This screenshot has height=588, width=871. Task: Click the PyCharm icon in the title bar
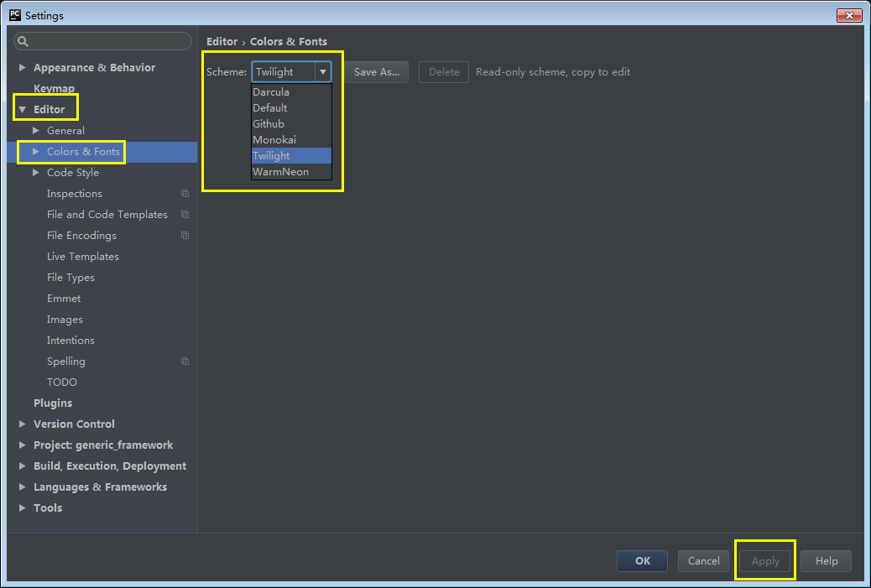click(x=16, y=15)
